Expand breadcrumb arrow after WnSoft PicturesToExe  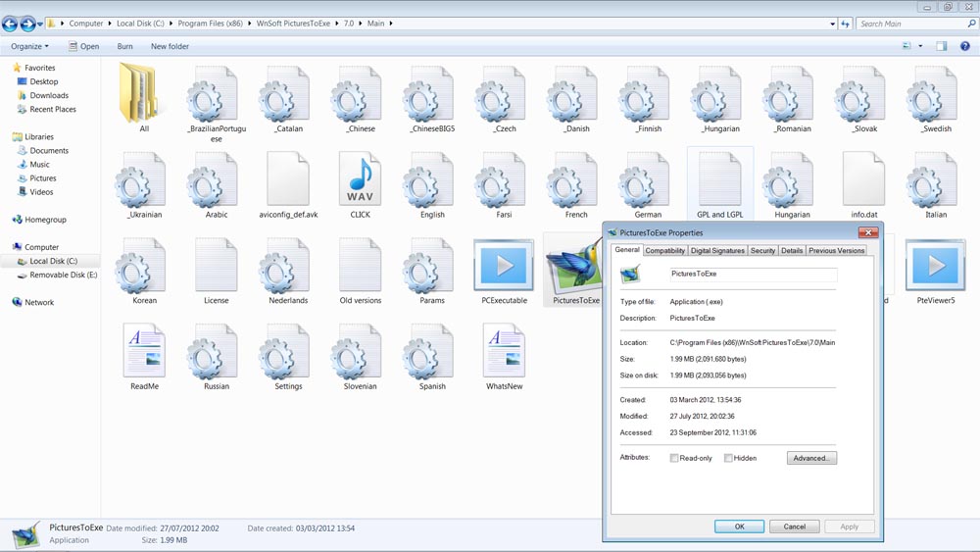(337, 24)
